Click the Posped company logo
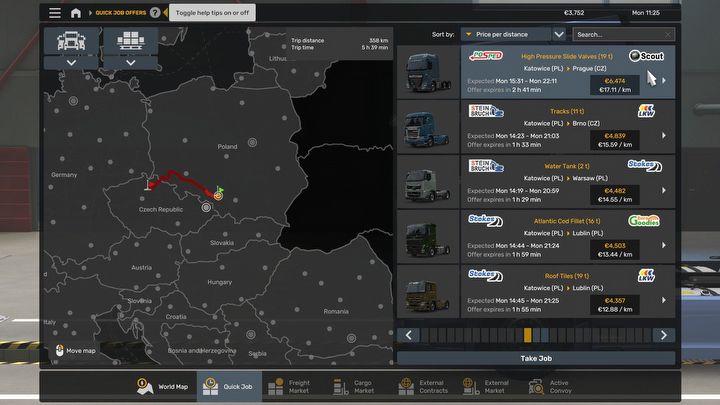Viewport: 720px width, 405px height. click(x=486, y=56)
